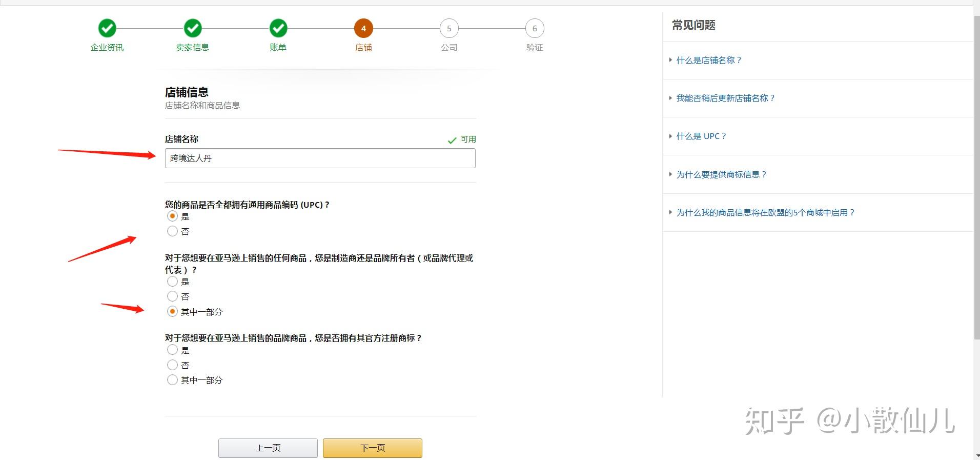Click the step 6 验证 circle
The image size is (980, 460).
click(x=535, y=28)
